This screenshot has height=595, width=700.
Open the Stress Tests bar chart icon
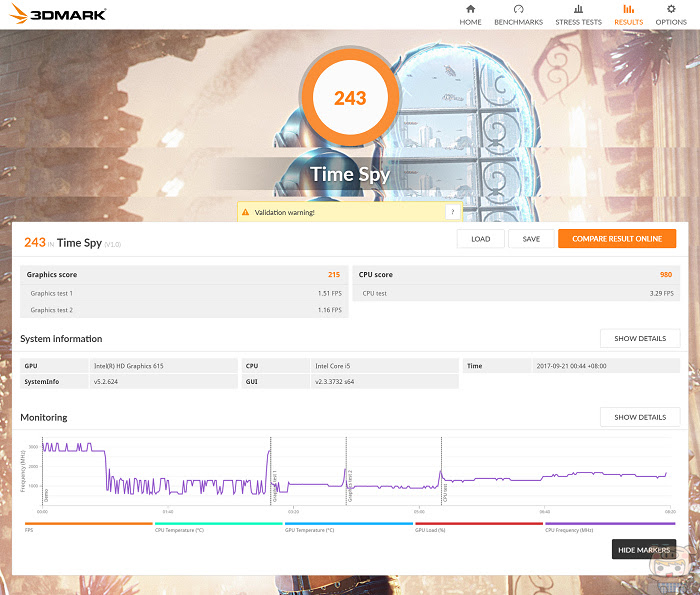pyautogui.click(x=578, y=9)
